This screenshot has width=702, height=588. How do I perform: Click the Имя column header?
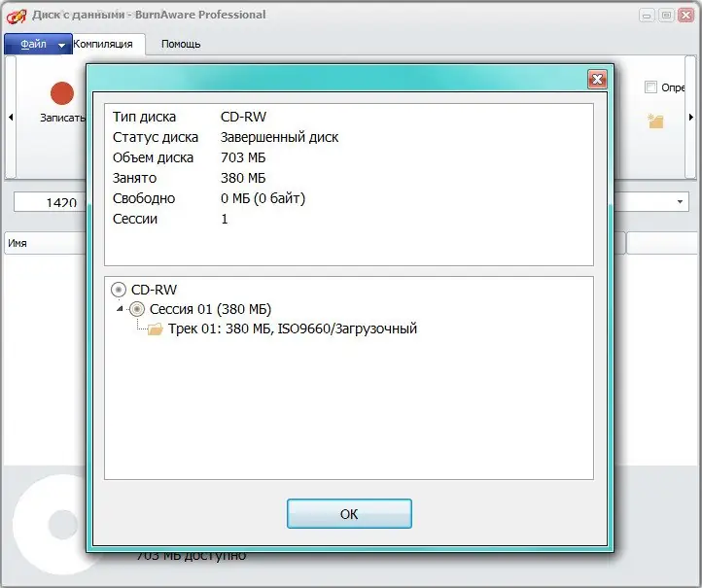coord(45,243)
